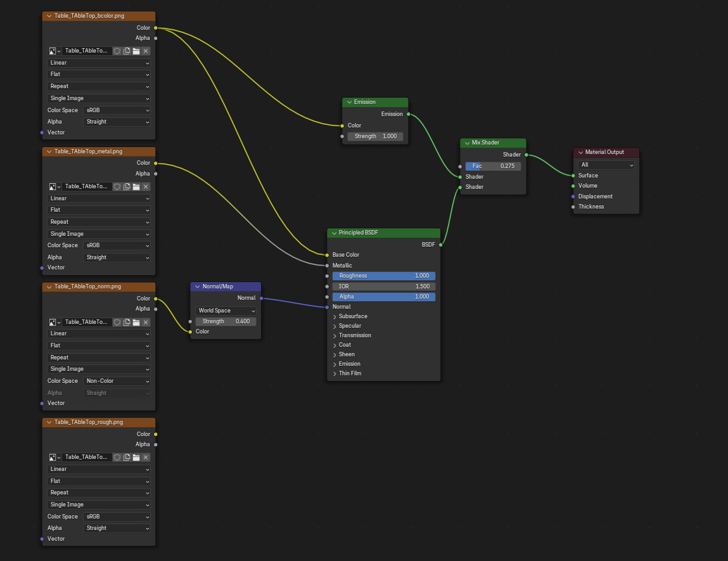
Task: Click new image copy icon in rough node
Action: [x=127, y=458]
